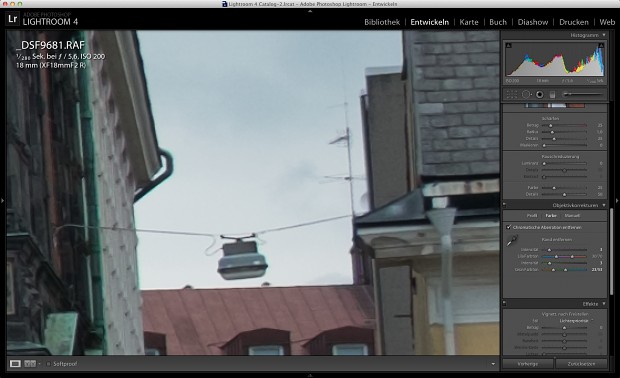Select the adjustment brush tool

[583, 94]
